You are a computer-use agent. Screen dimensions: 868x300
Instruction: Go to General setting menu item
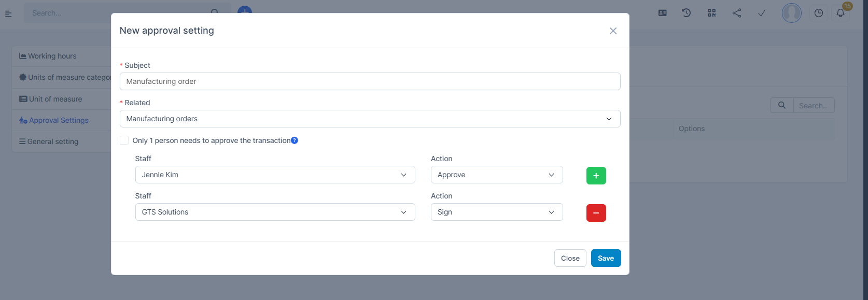[x=52, y=141]
